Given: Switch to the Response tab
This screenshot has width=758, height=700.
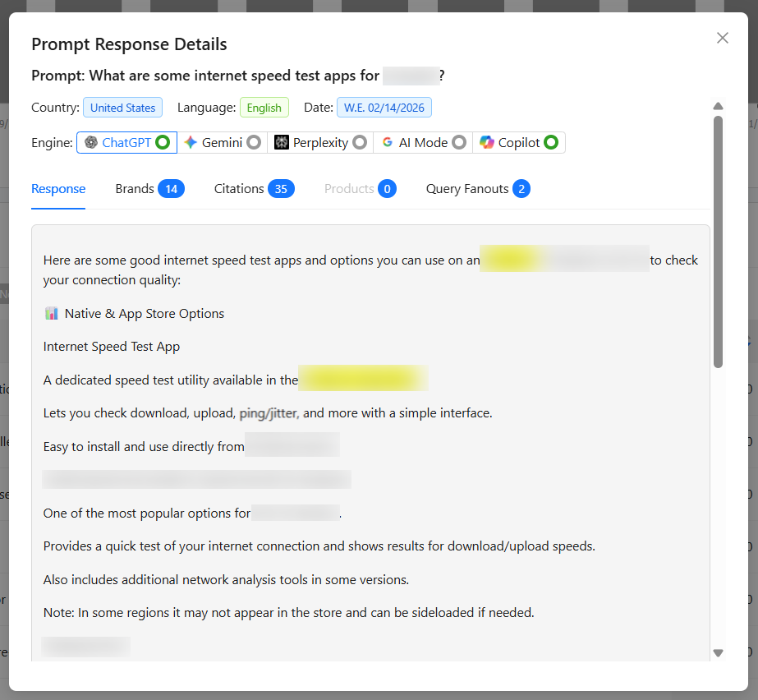Looking at the screenshot, I should [x=58, y=189].
